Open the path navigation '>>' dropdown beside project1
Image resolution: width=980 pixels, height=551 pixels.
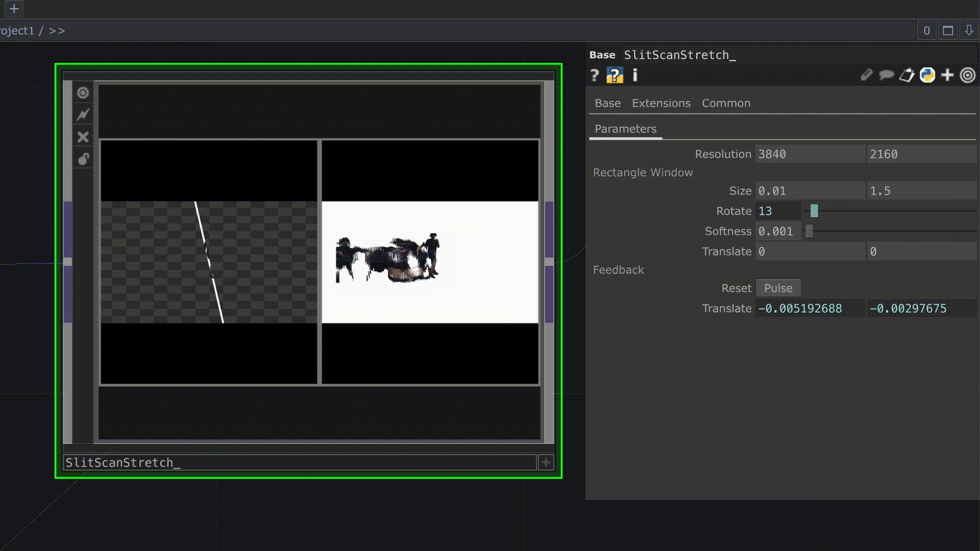coord(57,31)
